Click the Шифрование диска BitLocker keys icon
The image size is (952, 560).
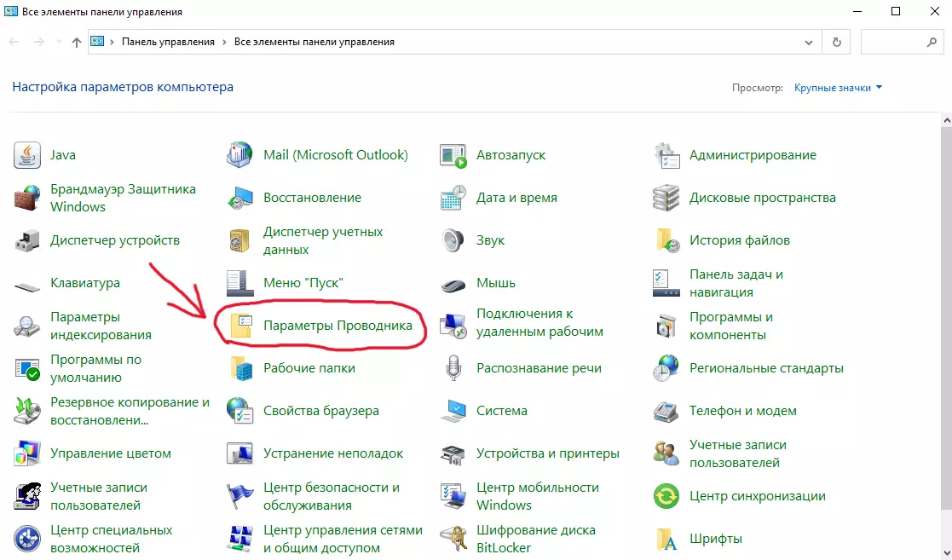click(x=453, y=539)
